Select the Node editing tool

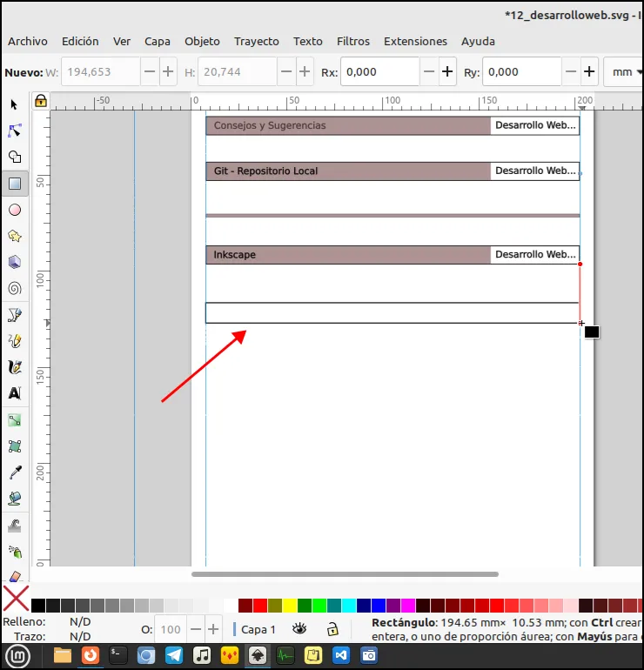tap(15, 131)
